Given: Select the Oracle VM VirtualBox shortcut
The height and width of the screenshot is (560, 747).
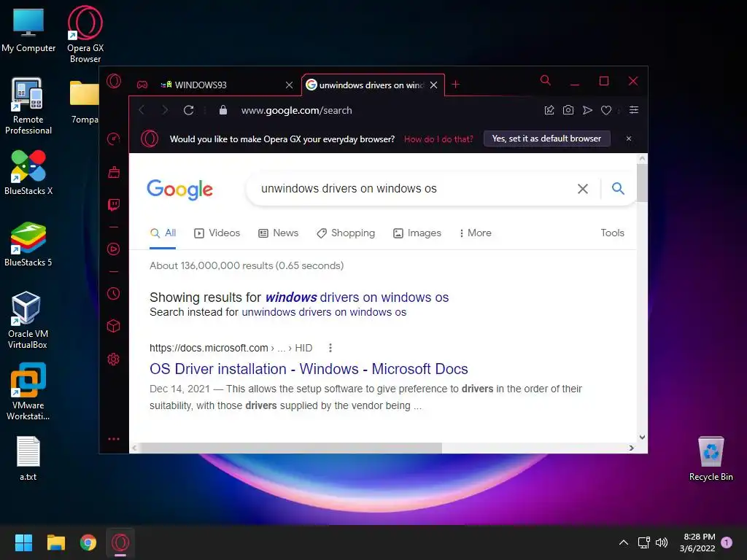Looking at the screenshot, I should [x=28, y=320].
